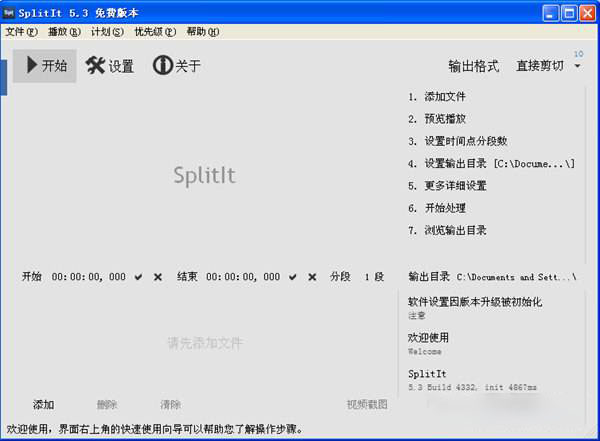Choose step 5 更多详细设置

[447, 186]
